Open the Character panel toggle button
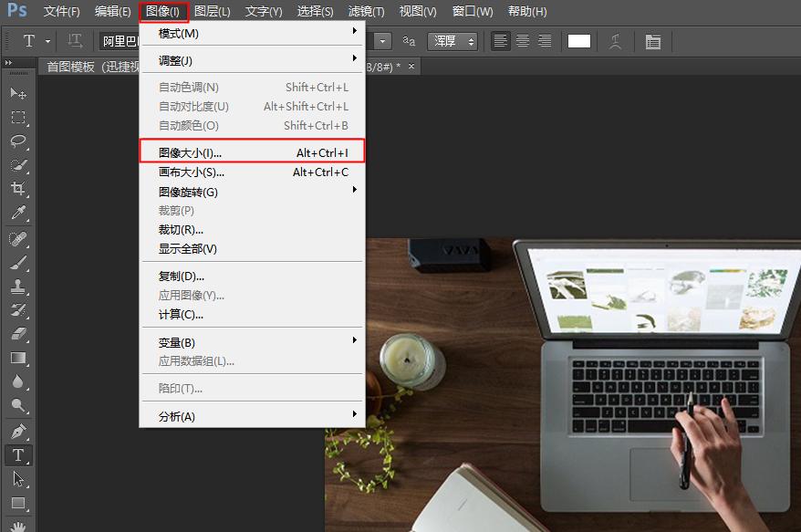801x532 pixels. click(x=652, y=41)
